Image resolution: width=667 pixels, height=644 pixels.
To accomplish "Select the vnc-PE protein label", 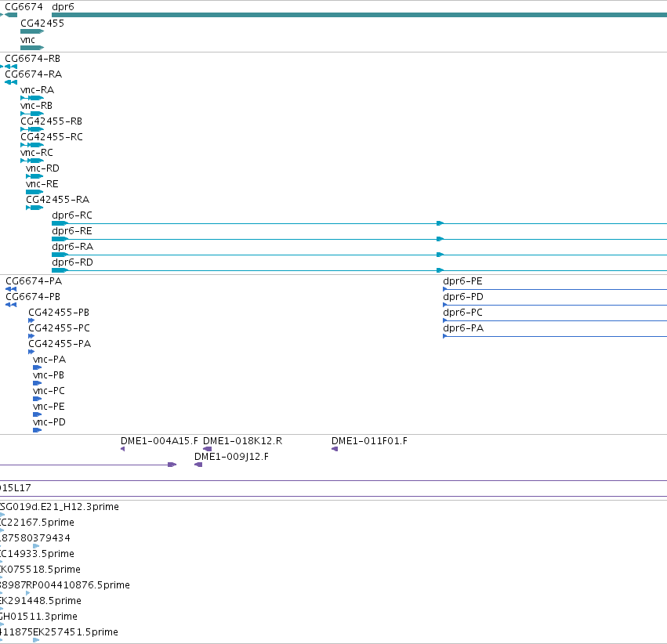I will point(49,407).
